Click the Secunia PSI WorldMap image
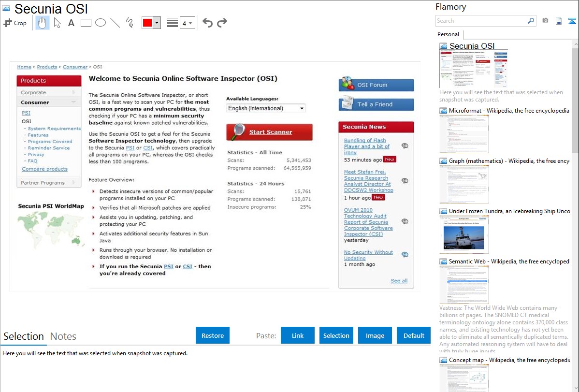Image resolution: width=579 pixels, height=392 pixels. coord(51,229)
